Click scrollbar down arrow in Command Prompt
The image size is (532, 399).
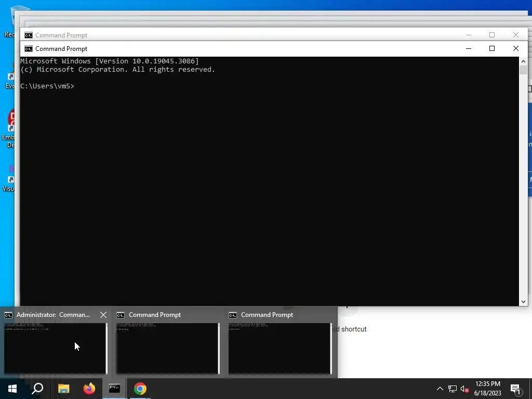[x=523, y=302]
